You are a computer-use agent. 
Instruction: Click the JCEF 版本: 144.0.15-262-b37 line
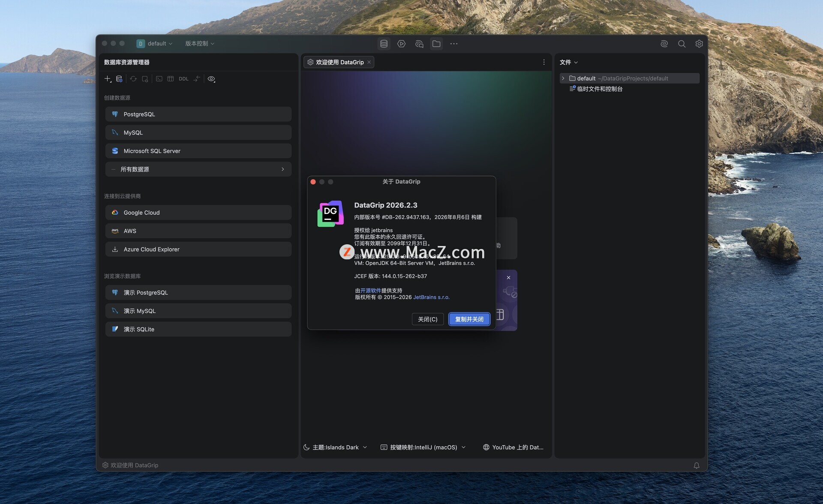click(x=390, y=276)
